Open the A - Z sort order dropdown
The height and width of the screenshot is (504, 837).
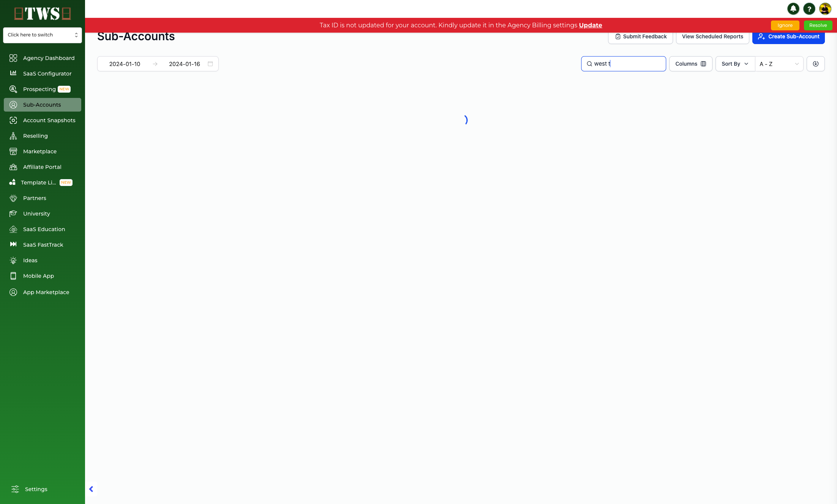779,64
